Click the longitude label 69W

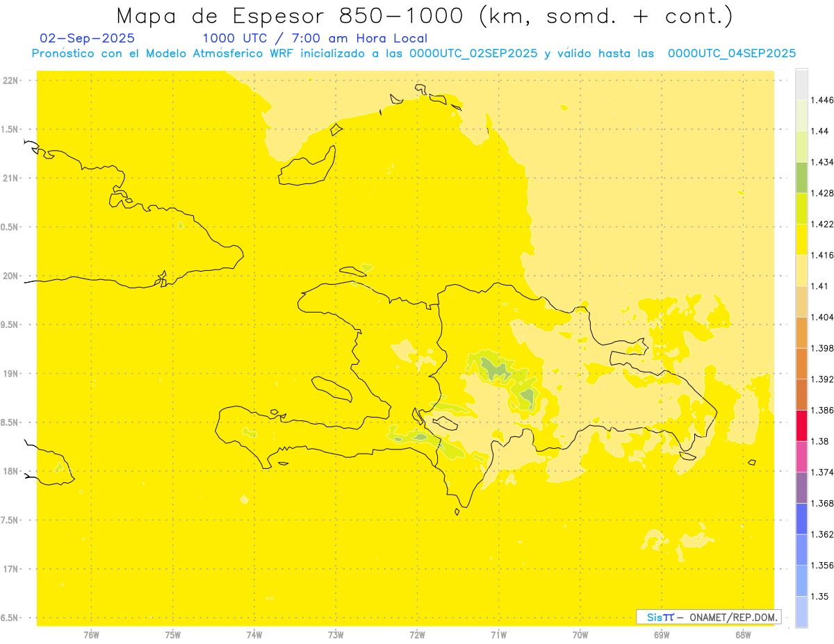pyautogui.click(x=662, y=634)
